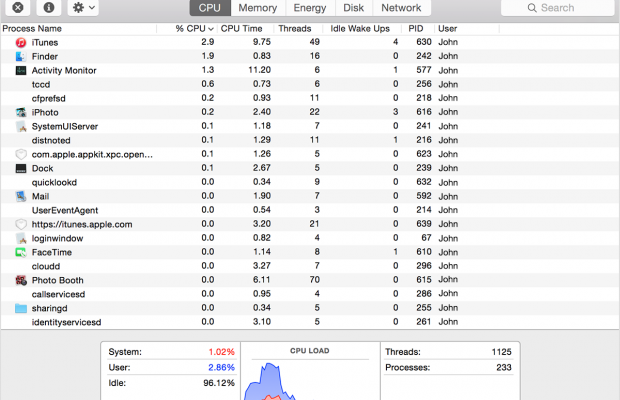Open the gear action dropdown menu
The width and height of the screenshot is (620, 400).
(x=83, y=8)
